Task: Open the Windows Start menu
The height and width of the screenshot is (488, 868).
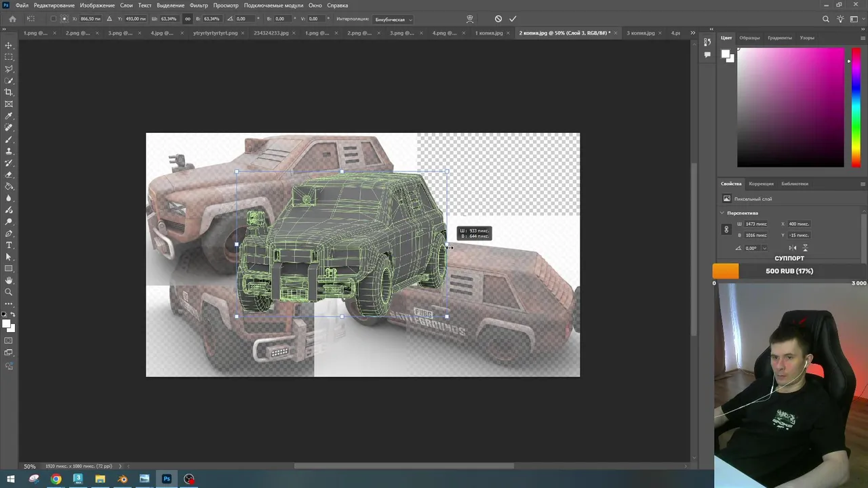Action: (11, 479)
